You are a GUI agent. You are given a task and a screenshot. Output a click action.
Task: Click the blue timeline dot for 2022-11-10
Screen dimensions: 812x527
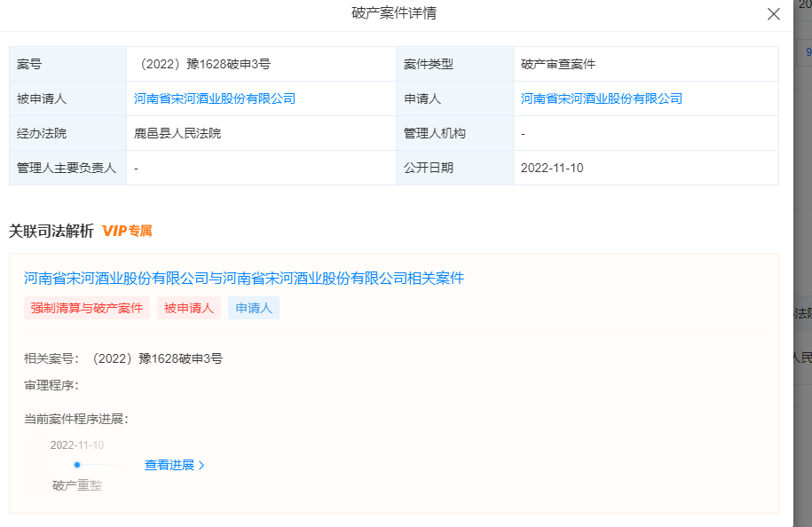pyautogui.click(x=77, y=465)
